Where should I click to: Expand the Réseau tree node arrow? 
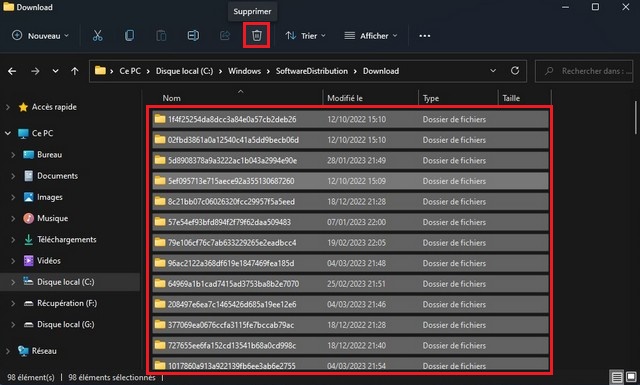click(8, 351)
